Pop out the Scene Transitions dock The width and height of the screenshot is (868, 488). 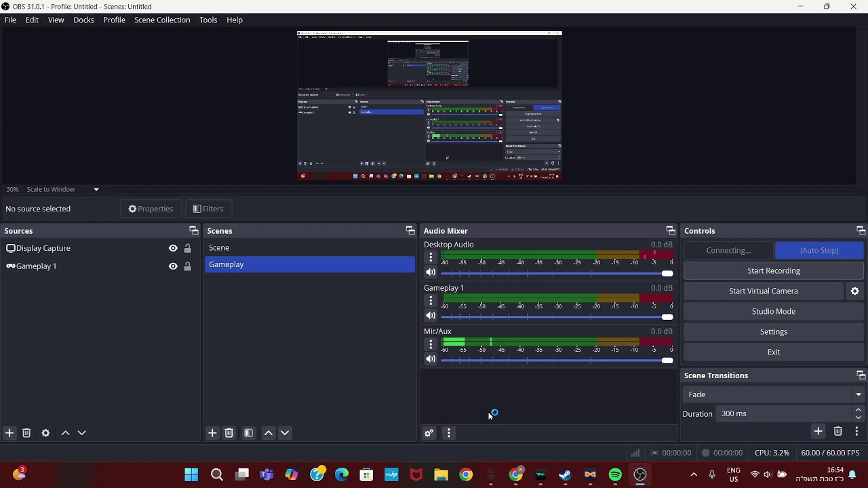[x=861, y=375]
